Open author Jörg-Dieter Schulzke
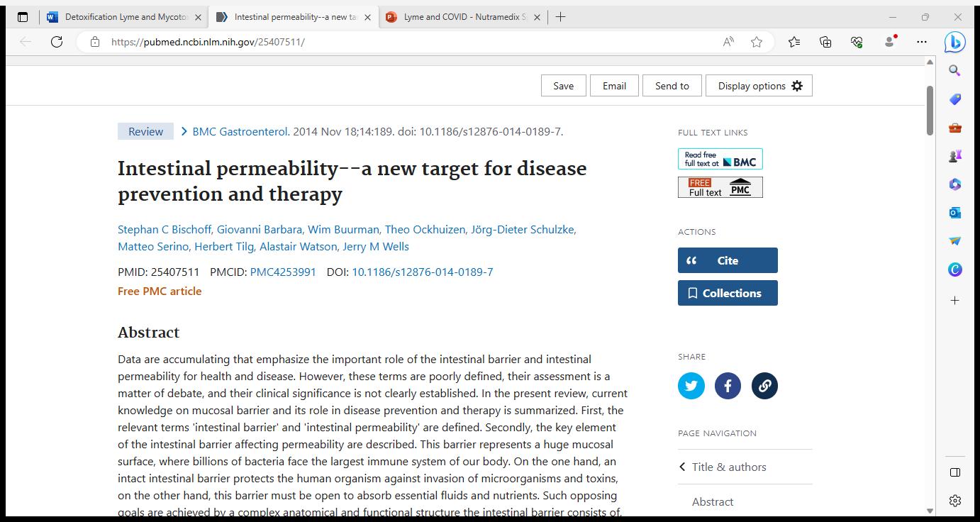This screenshot has height=522, width=980. click(523, 229)
